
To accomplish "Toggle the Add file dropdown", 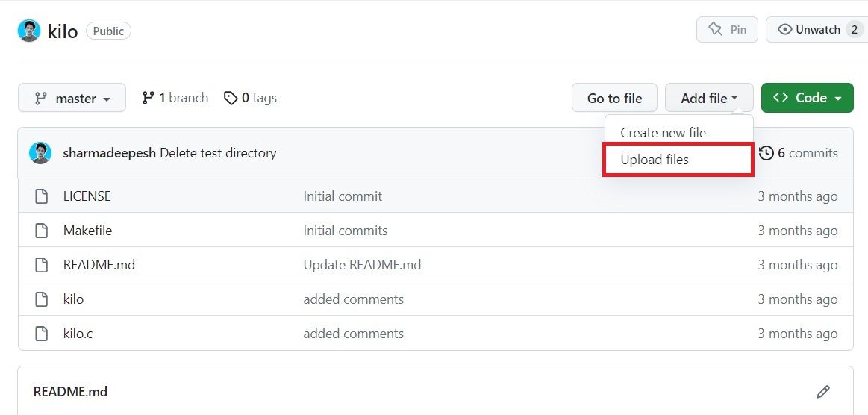I will tap(709, 98).
